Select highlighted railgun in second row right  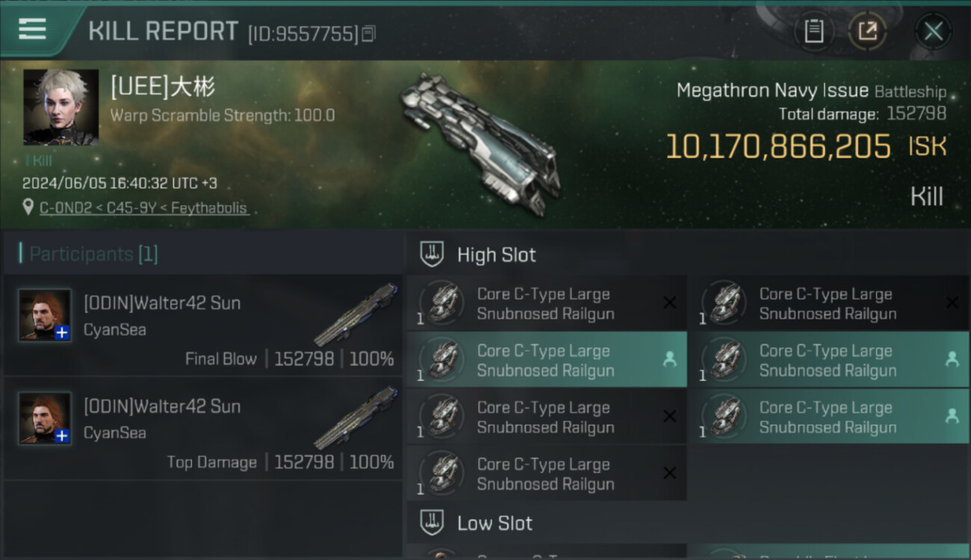click(828, 360)
